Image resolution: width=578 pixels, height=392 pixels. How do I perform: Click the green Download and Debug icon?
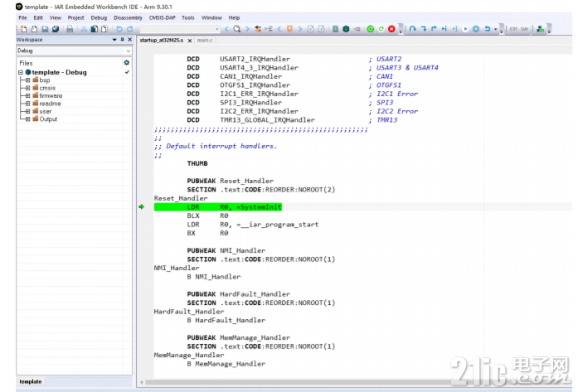[x=371, y=29]
